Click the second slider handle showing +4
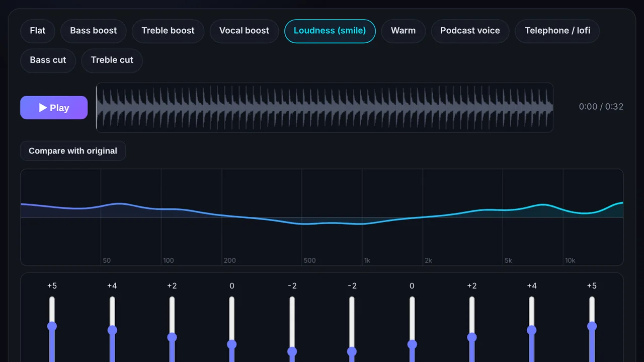Image resolution: width=644 pixels, height=362 pixels. pos(112,330)
